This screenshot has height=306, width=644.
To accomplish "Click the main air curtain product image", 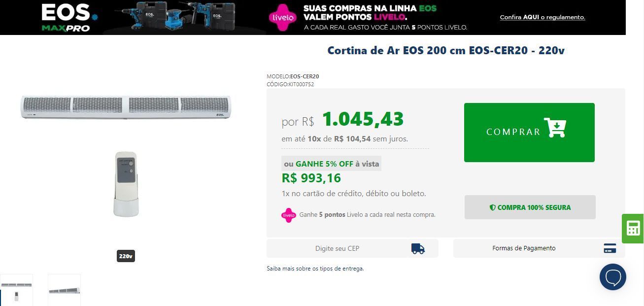I will coord(126,107).
